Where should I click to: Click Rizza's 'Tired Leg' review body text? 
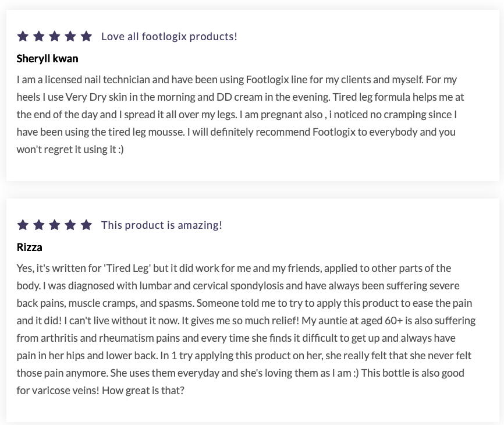click(x=244, y=329)
